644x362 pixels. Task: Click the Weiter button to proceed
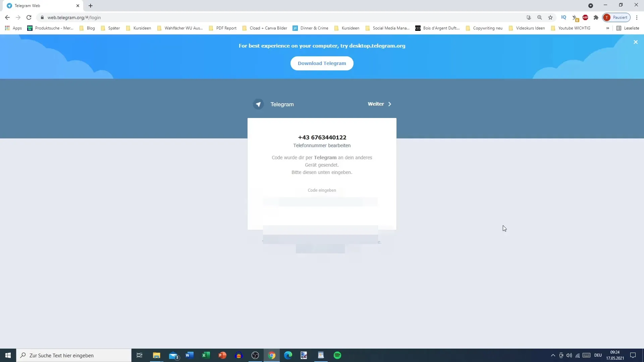pos(379,104)
